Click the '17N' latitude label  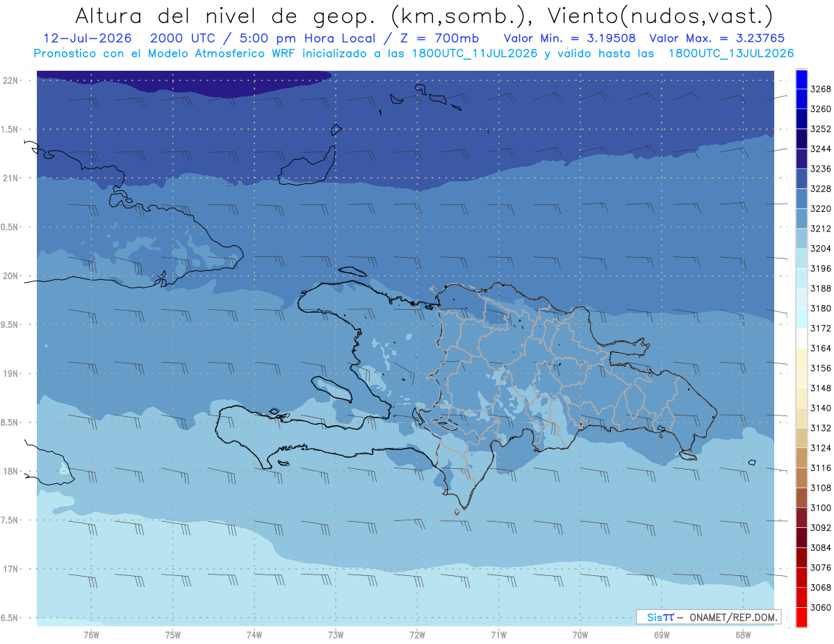pyautogui.click(x=10, y=569)
